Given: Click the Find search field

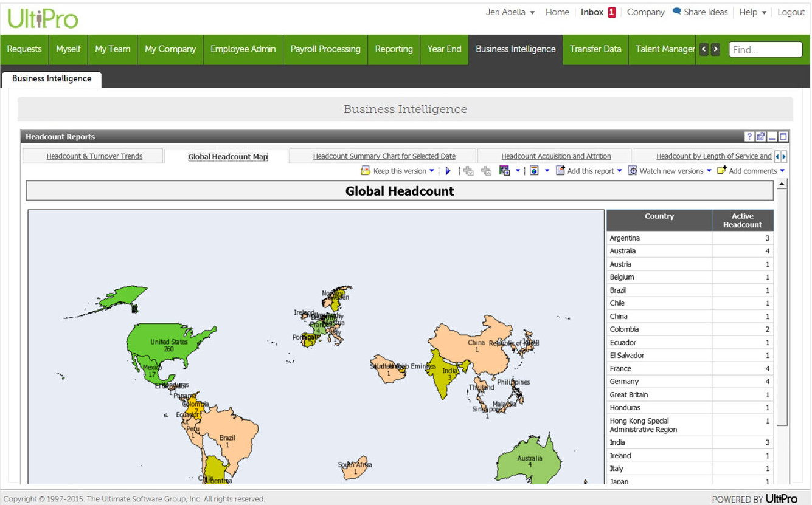Looking at the screenshot, I should 765,50.
